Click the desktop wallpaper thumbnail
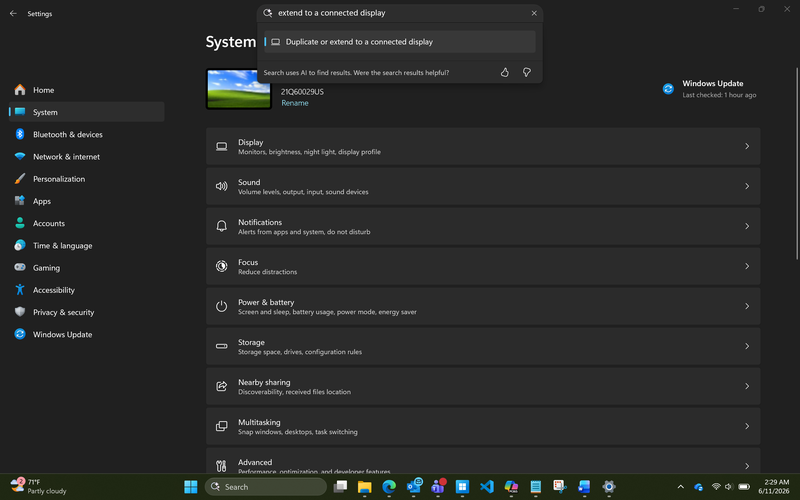Image resolution: width=800 pixels, height=500 pixels. click(x=239, y=89)
